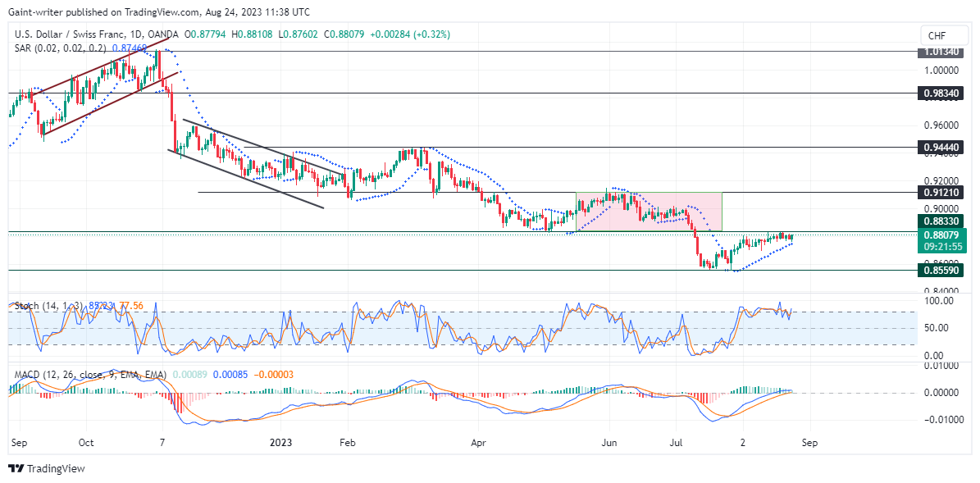Click the Jul label on time axis
This screenshot has height=483, width=980.
(677, 442)
